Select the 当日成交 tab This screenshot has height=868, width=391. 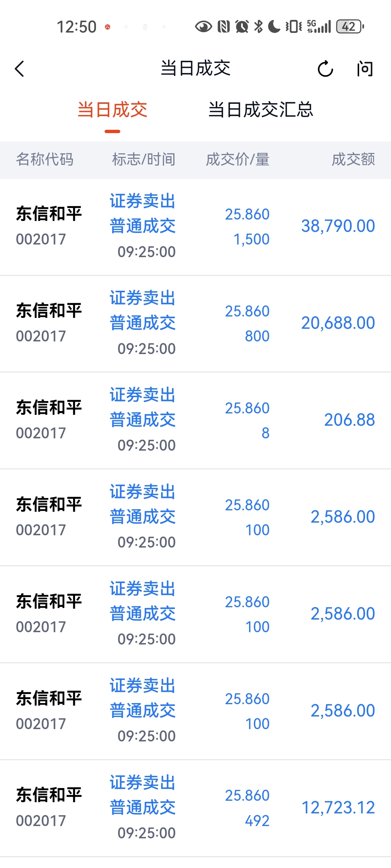point(112,110)
